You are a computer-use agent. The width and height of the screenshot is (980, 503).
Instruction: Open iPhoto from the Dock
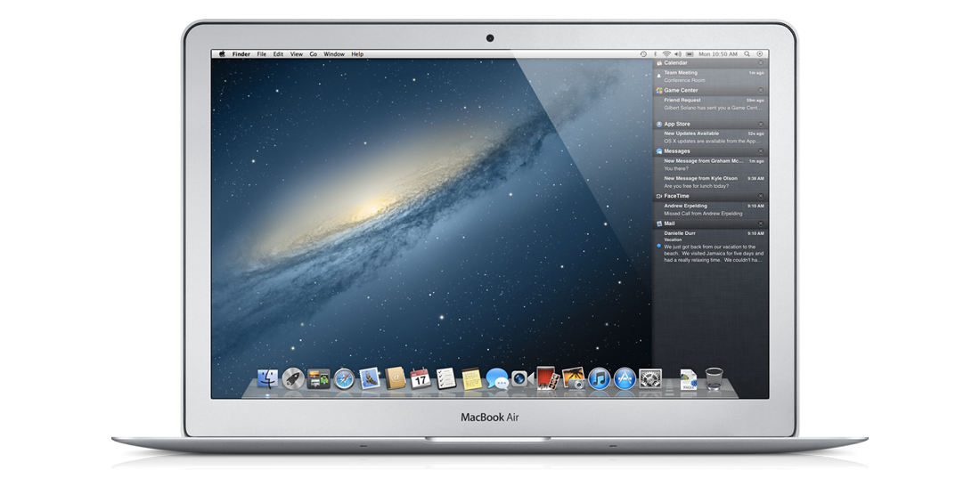point(573,378)
